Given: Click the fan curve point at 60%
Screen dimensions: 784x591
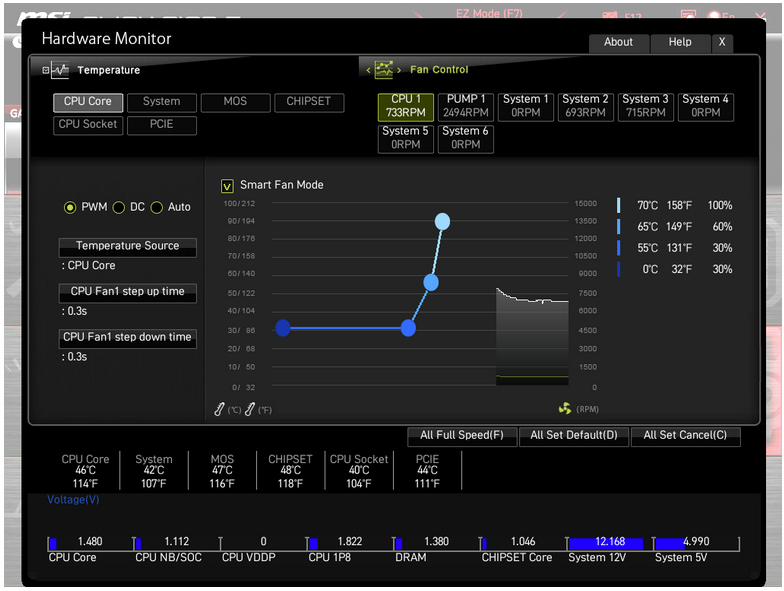Looking at the screenshot, I should [x=431, y=282].
